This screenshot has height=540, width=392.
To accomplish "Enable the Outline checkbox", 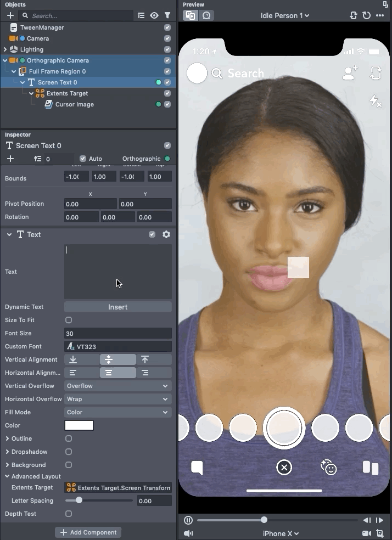I will click(69, 438).
